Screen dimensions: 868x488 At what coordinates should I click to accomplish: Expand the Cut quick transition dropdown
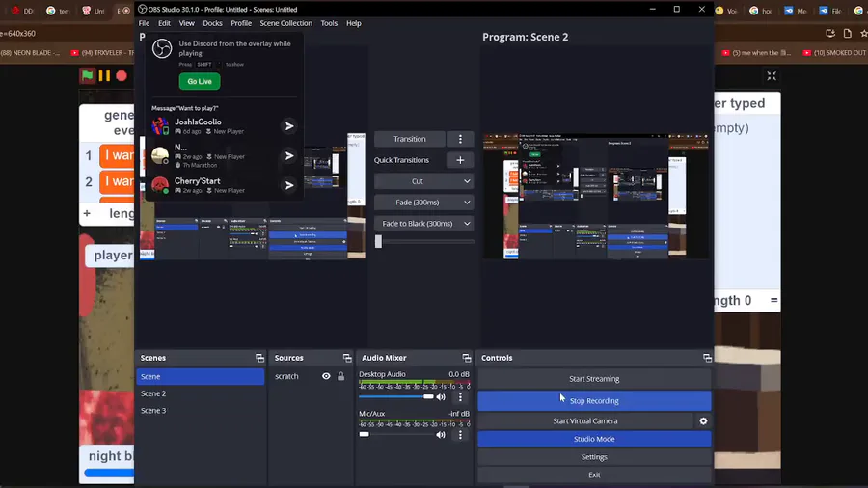click(423, 181)
